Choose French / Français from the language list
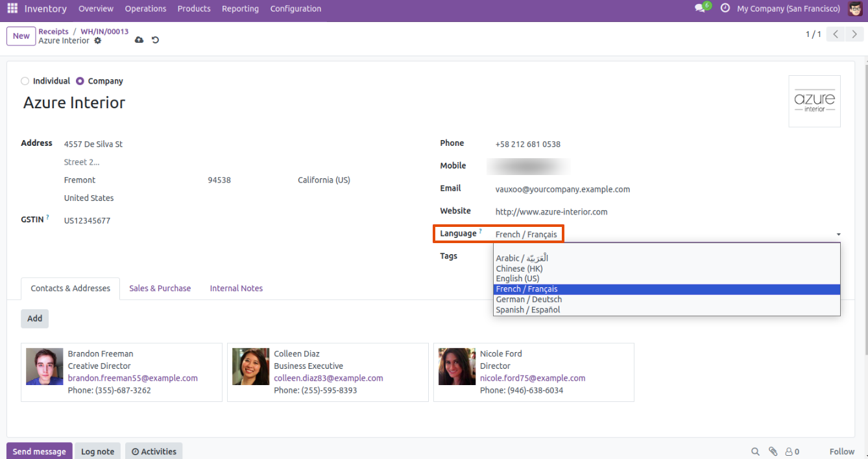868x459 pixels. point(667,289)
